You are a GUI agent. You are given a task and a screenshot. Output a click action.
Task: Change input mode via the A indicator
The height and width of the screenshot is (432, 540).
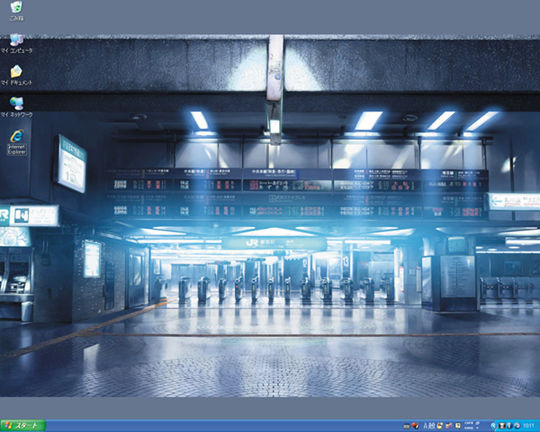click(x=425, y=425)
